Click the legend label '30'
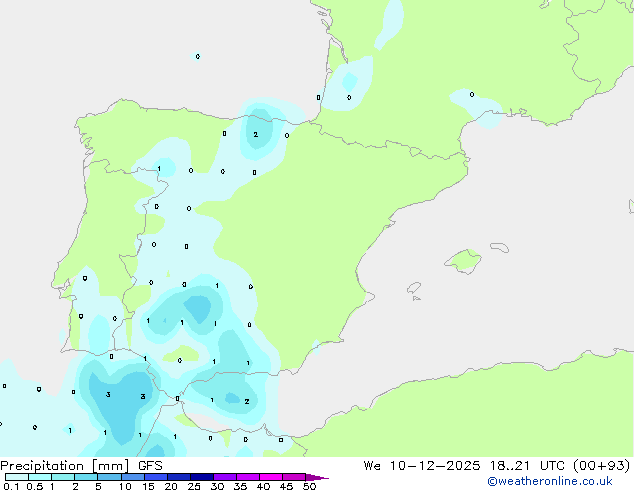 [x=217, y=486]
